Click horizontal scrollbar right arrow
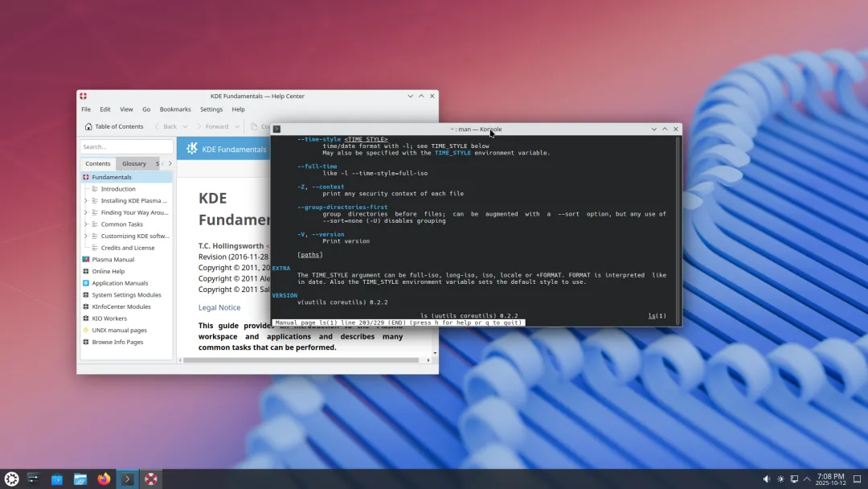The width and height of the screenshot is (868, 489). click(428, 360)
